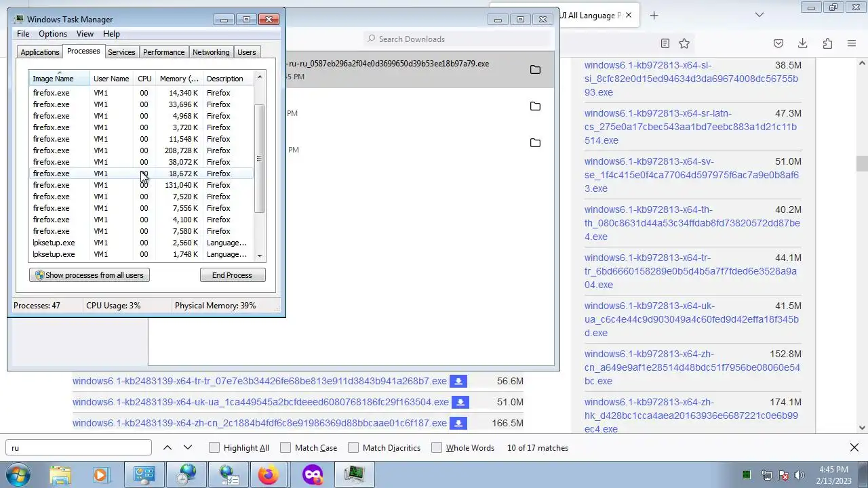Screen dimensions: 868x488
Task: Bookmark this page with star icon
Action: pyautogui.click(x=684, y=43)
